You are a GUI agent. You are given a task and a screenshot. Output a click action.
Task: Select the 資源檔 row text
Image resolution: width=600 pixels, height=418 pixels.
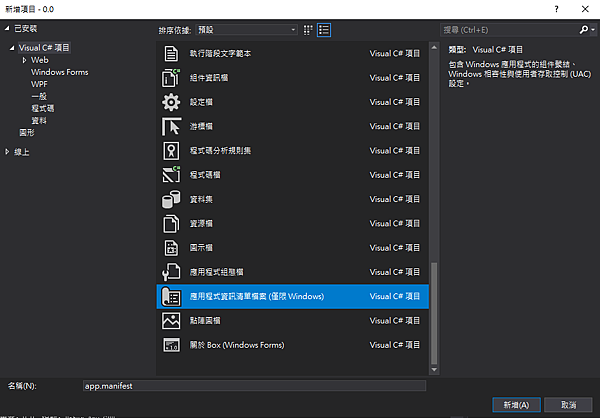pos(201,224)
